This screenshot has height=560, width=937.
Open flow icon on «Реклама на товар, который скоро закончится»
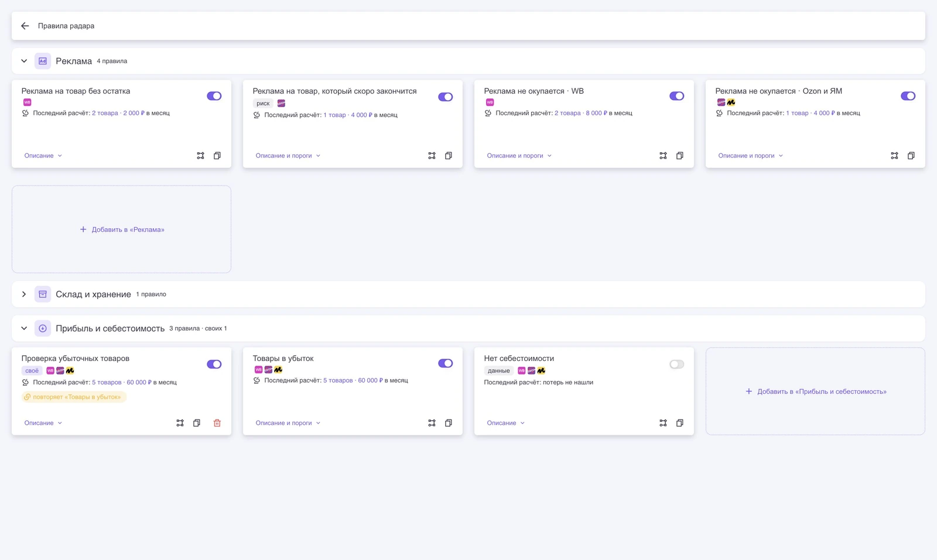coord(432,156)
